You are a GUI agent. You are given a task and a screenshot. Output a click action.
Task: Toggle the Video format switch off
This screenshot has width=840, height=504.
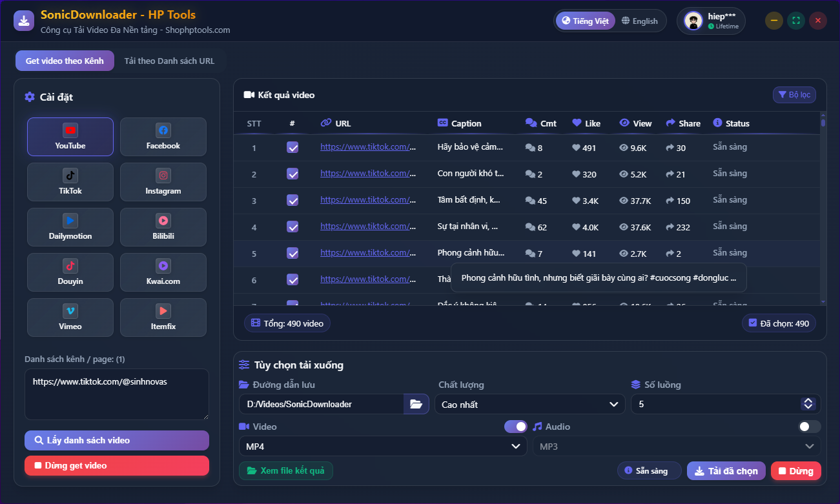pyautogui.click(x=516, y=427)
